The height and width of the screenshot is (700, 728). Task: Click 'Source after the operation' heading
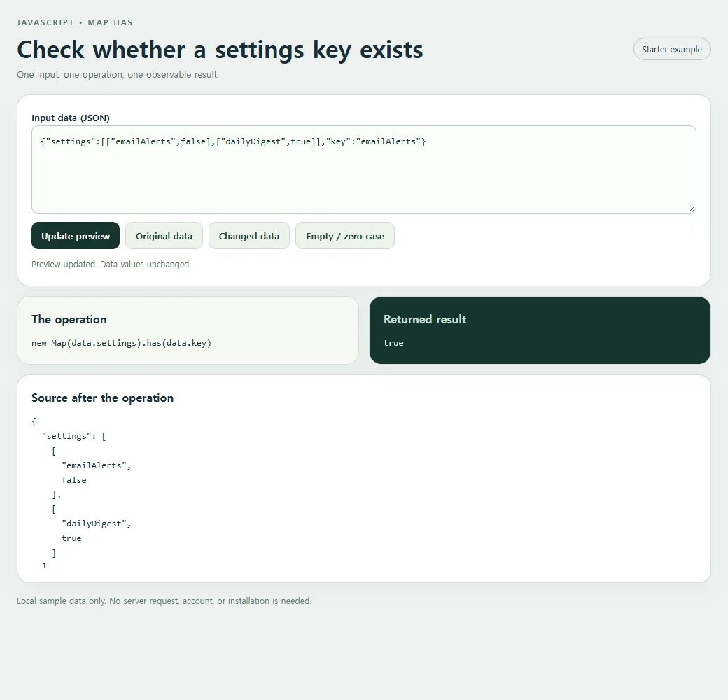(x=103, y=398)
